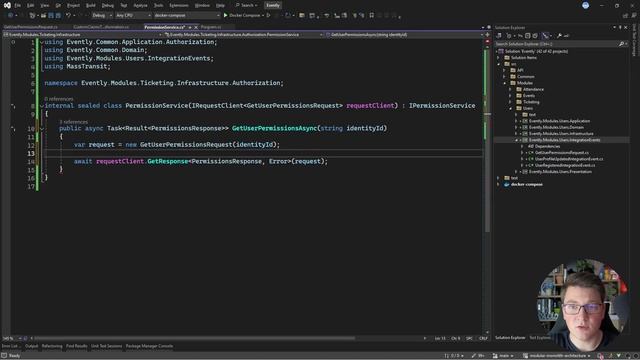This screenshot has width=640, height=360.
Task: Expand Dependencies node under IntegrationEvents project
Action: tap(522, 146)
